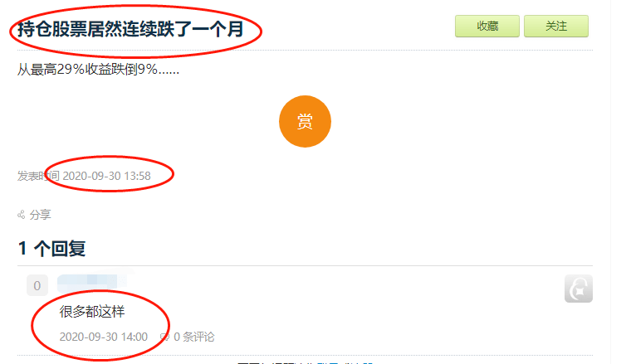Click the 1 个回复 replies heading

tap(52, 248)
